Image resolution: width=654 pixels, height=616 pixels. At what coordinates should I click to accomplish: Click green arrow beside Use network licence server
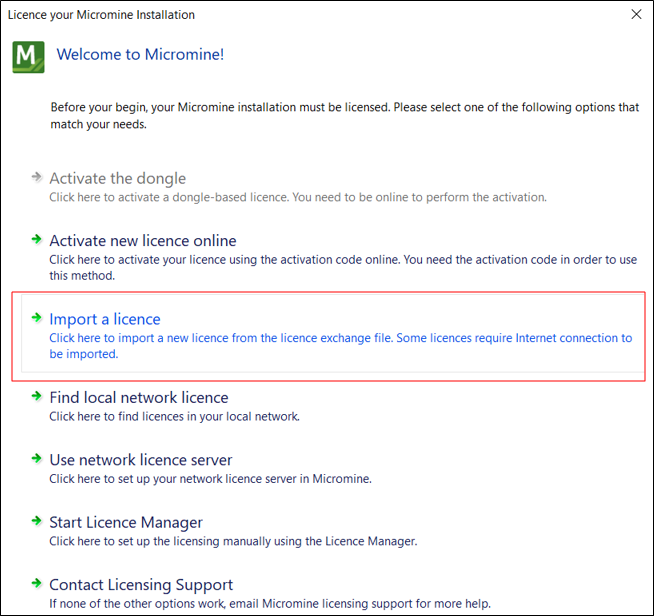[x=37, y=459]
